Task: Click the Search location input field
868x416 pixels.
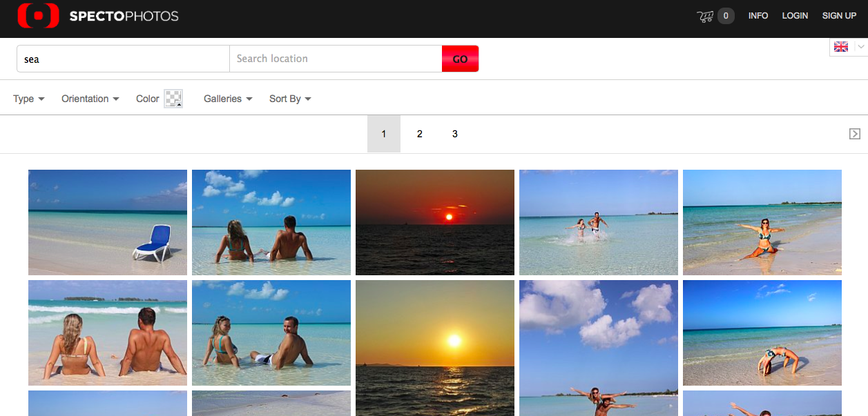Action: (336, 59)
